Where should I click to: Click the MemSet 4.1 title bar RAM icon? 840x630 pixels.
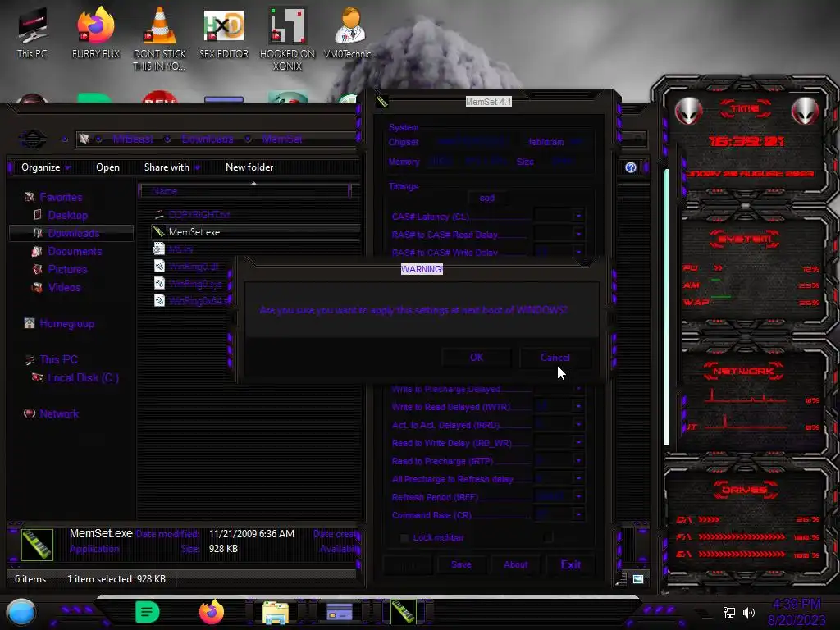[382, 101]
